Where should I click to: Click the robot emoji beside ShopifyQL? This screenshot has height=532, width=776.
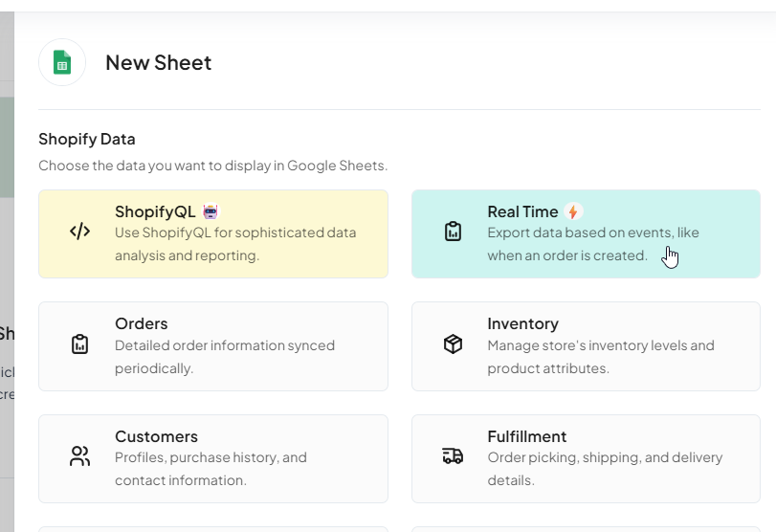tap(211, 211)
